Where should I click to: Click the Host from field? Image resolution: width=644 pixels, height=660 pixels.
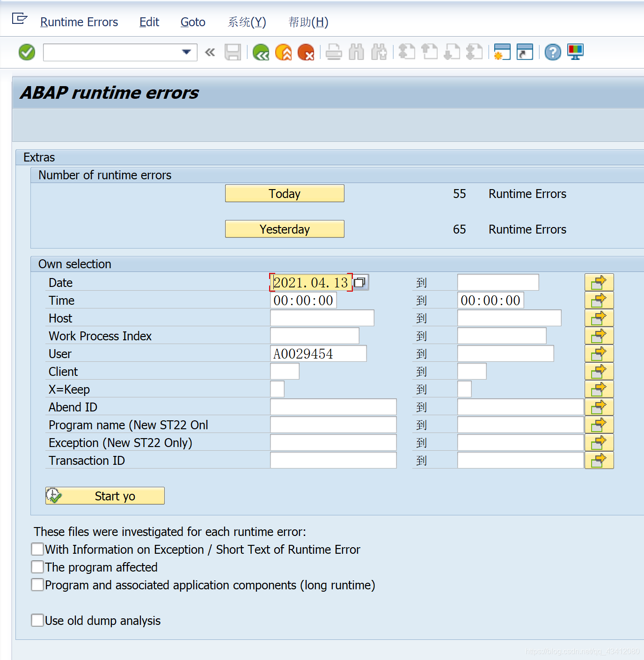pyautogui.click(x=322, y=318)
